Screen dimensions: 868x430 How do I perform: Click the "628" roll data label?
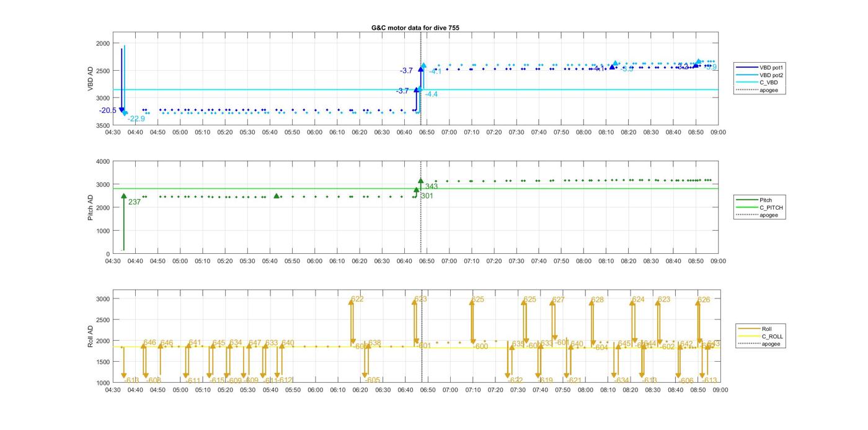(x=597, y=300)
